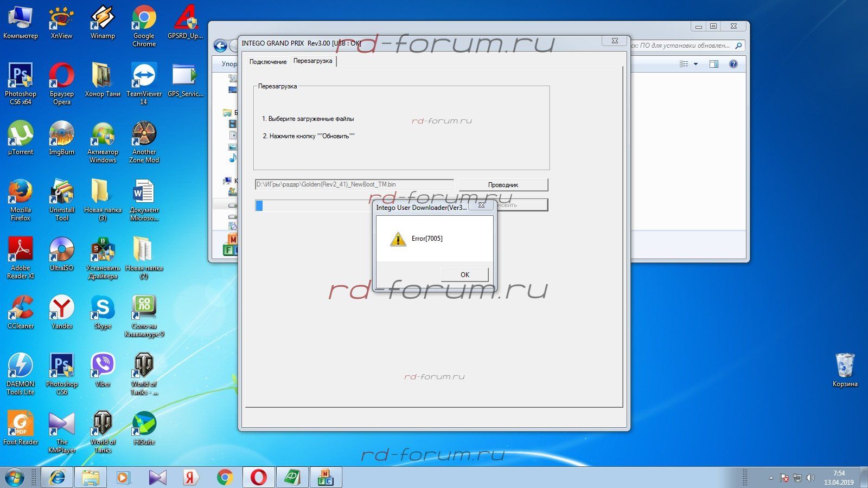The image size is (868, 488).
Task: Open GPSRD_Up... desktop icon
Action: click(x=185, y=23)
